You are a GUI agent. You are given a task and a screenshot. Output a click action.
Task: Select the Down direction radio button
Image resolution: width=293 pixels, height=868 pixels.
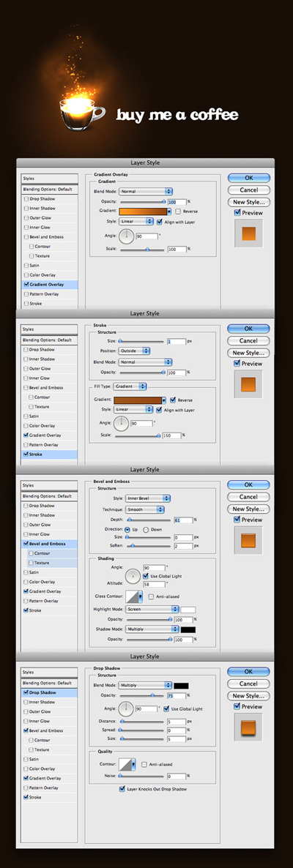(x=146, y=529)
